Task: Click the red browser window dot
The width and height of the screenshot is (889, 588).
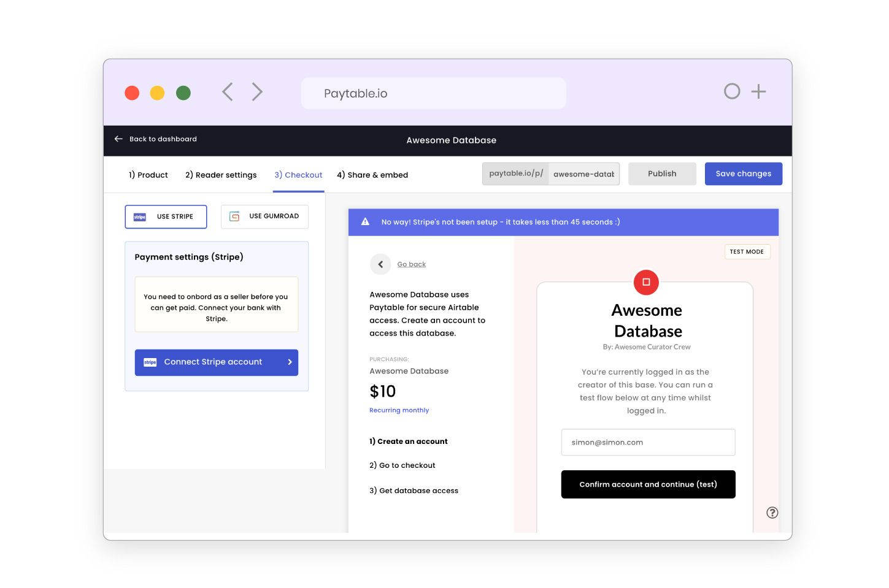Action: coord(132,93)
